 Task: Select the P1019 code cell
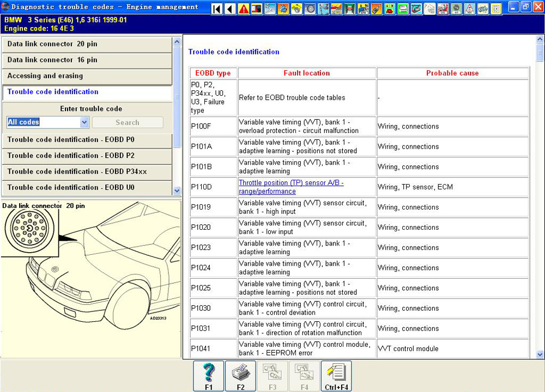coord(214,207)
